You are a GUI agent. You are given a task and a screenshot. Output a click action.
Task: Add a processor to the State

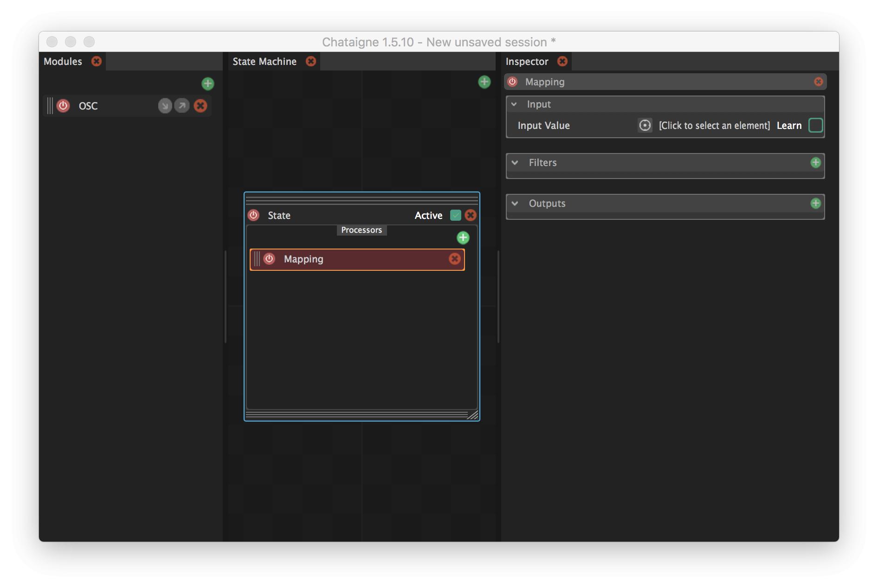point(463,238)
